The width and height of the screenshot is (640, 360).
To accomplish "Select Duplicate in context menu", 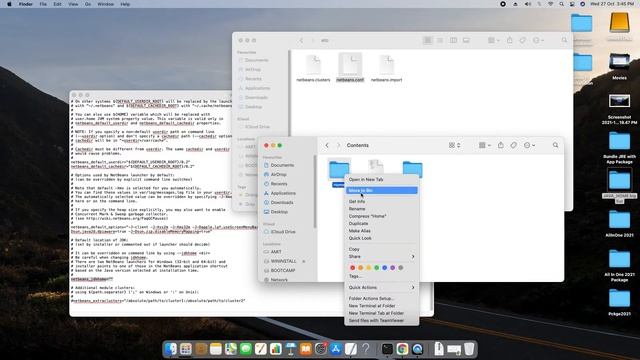I will (382, 224).
